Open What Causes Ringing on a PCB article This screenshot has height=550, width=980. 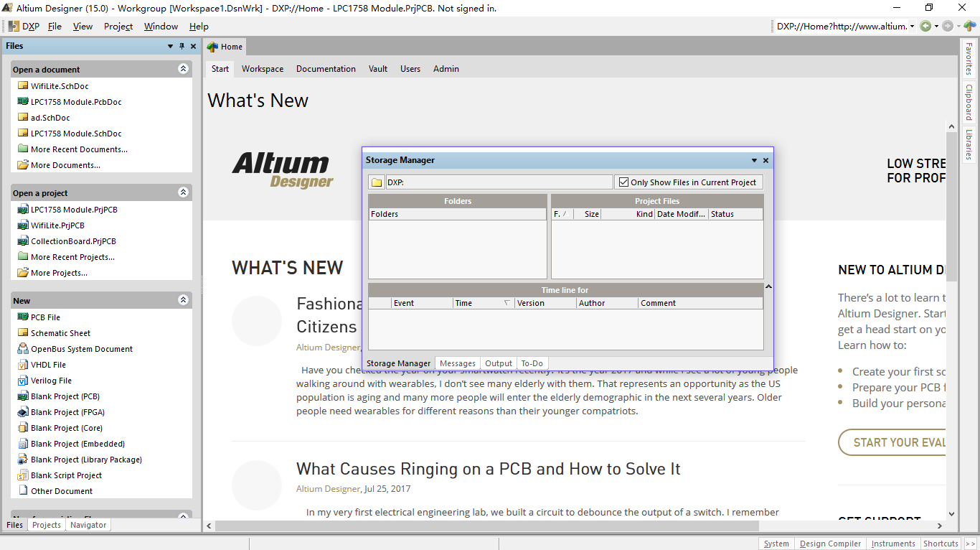489,469
